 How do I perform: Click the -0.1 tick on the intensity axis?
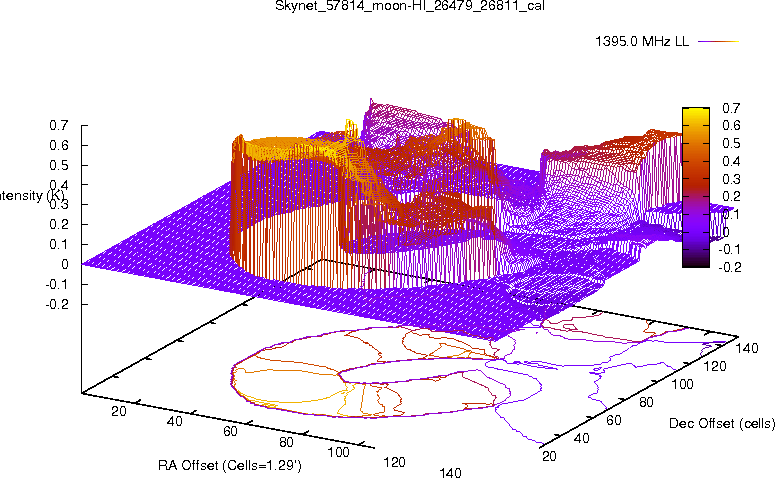(56, 284)
